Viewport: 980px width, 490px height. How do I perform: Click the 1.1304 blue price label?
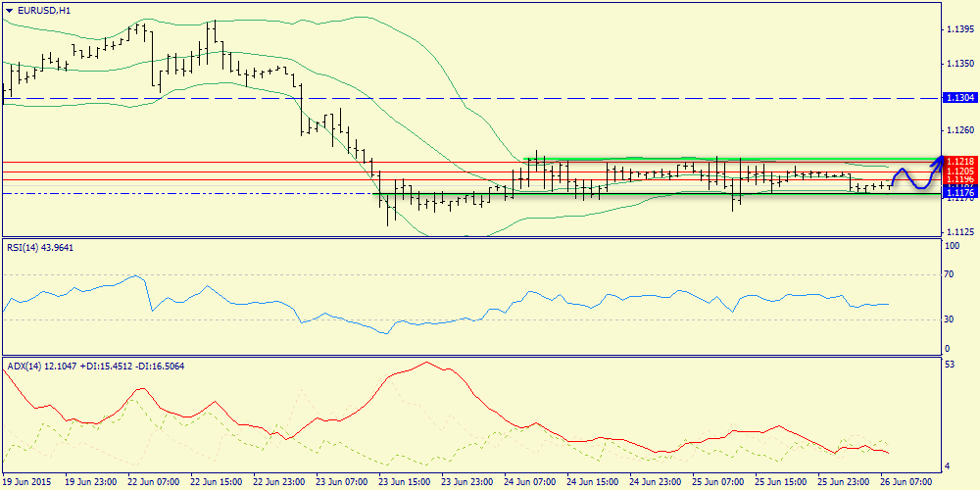click(960, 99)
